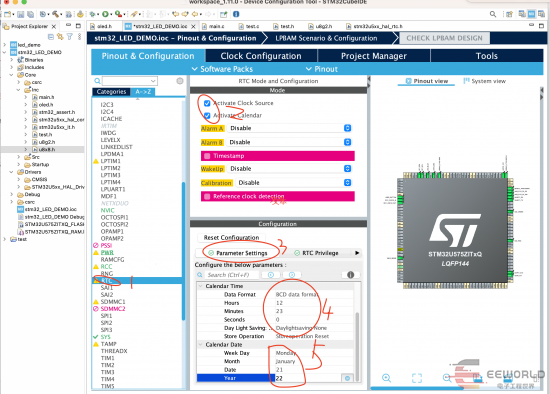Click the CHECK LPBAM DESIGN button

(x=444, y=38)
